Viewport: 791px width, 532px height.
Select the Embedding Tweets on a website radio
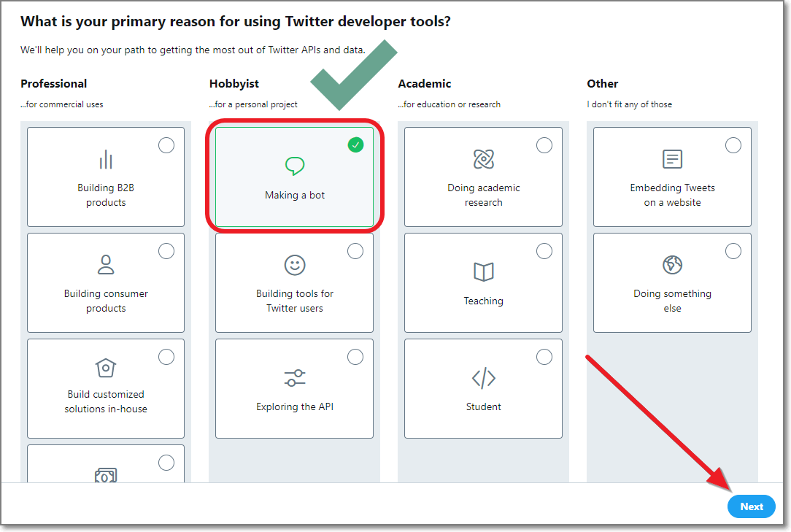[x=733, y=145]
